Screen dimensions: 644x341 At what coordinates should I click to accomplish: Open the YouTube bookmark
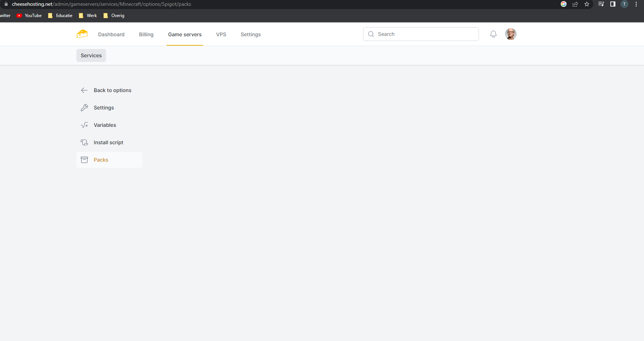[29, 16]
